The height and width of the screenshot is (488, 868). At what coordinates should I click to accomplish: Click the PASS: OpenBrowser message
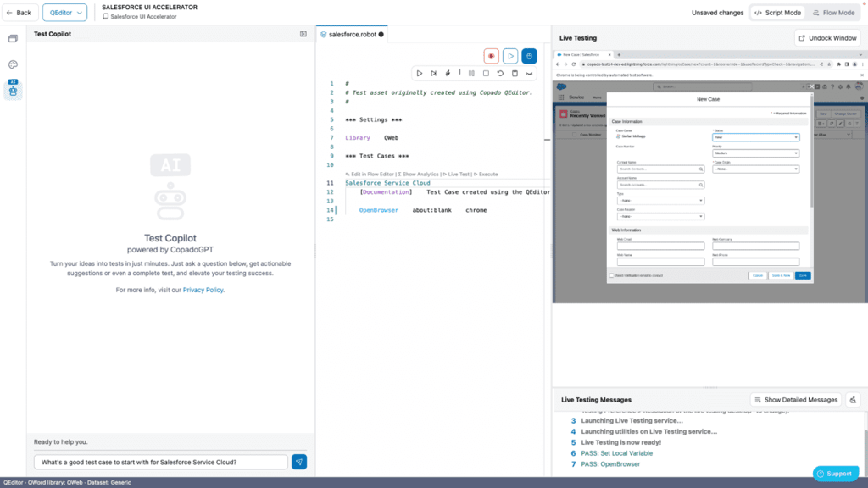point(610,464)
